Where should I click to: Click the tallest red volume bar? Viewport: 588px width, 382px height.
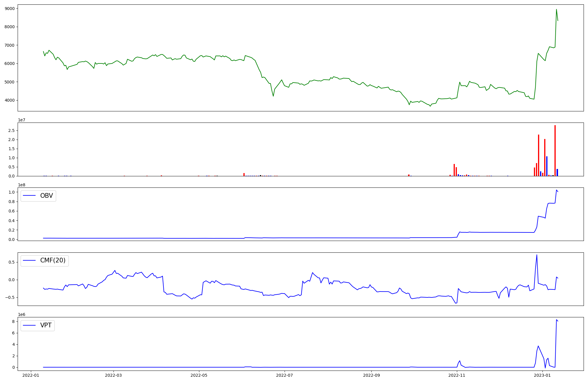point(555,150)
